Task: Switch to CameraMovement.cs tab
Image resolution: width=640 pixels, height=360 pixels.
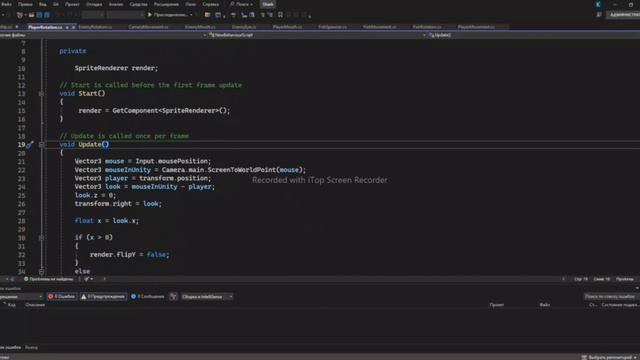Action: point(148,27)
